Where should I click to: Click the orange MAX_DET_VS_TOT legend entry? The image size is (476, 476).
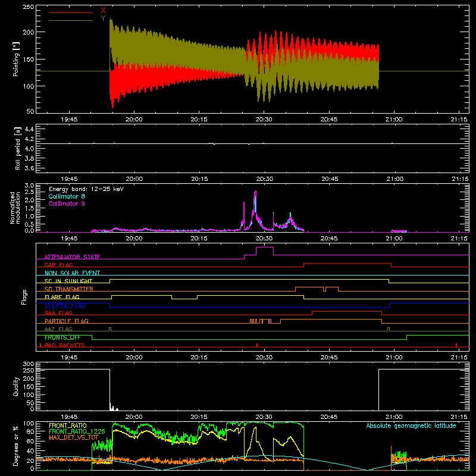74,437
